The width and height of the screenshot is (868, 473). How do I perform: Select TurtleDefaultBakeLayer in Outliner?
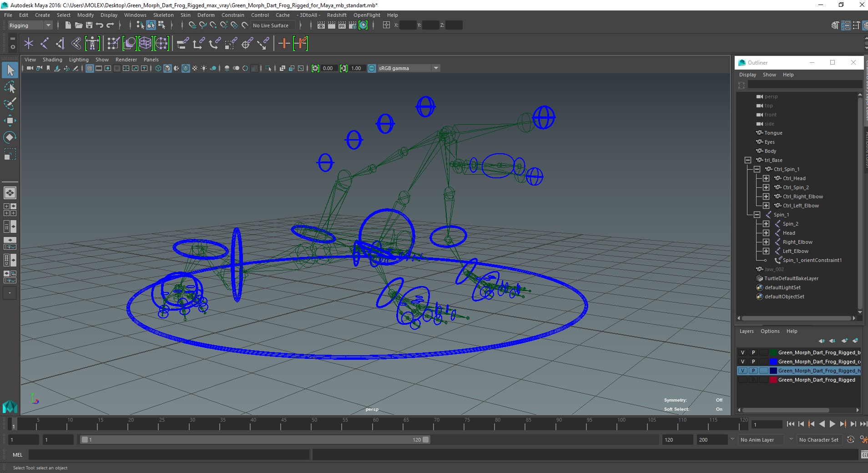791,278
